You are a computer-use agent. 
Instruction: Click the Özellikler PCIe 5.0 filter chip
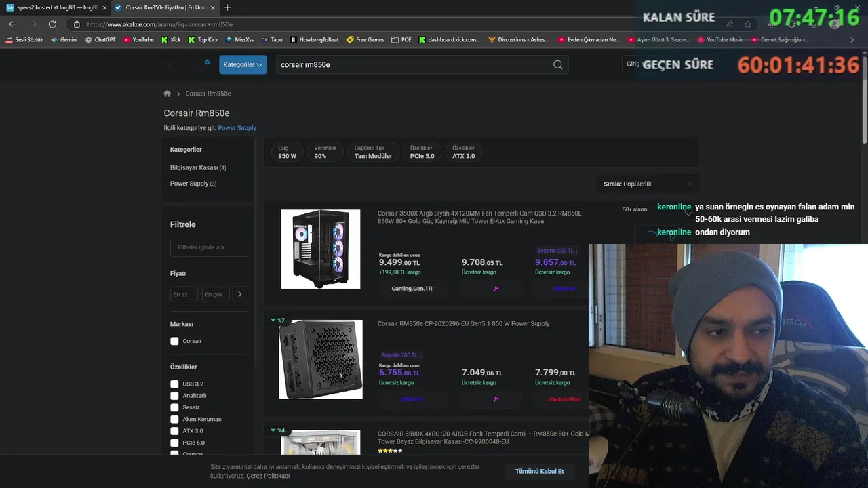[x=422, y=152]
